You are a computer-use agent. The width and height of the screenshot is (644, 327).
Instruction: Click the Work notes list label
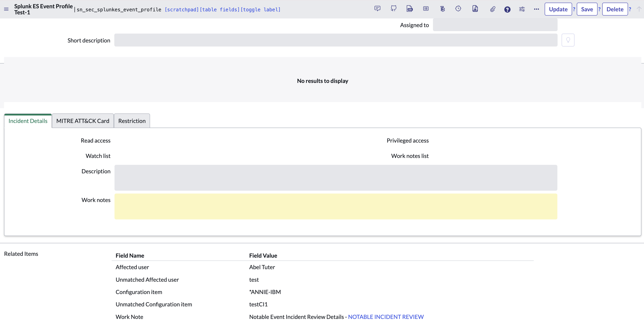(x=410, y=156)
